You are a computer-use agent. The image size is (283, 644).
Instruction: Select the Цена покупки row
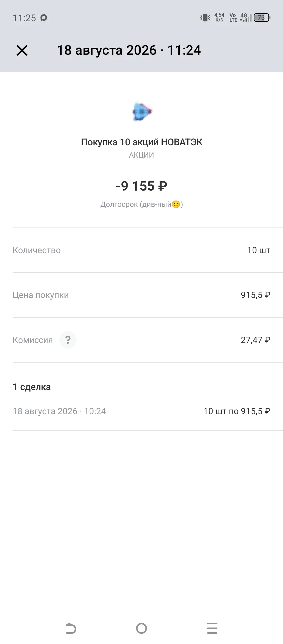pyautogui.click(x=141, y=295)
